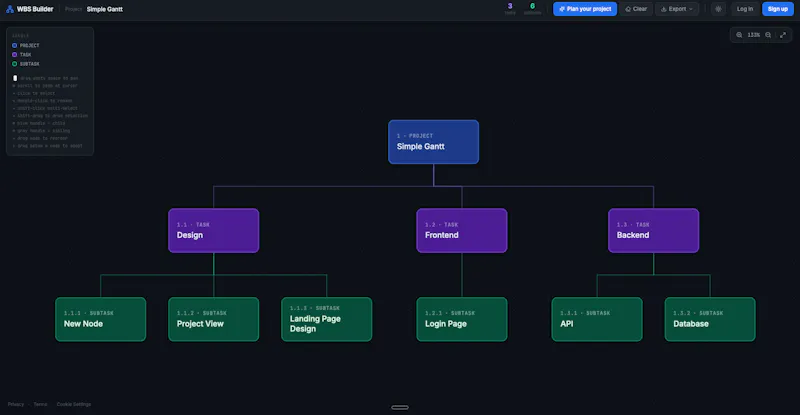
Task: Click the WBS Builder logo icon
Action: click(x=10, y=9)
